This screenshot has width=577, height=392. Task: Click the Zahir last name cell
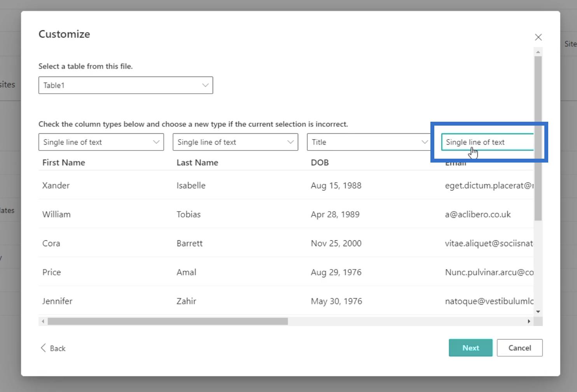click(x=186, y=301)
